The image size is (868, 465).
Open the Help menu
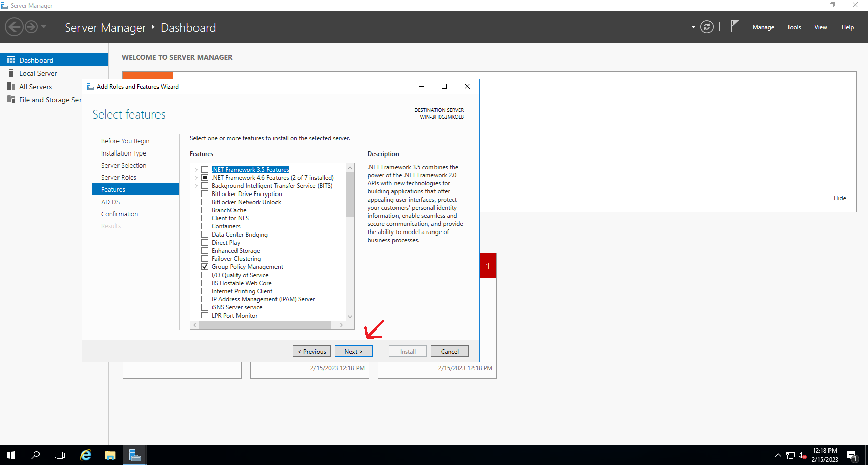[847, 27]
